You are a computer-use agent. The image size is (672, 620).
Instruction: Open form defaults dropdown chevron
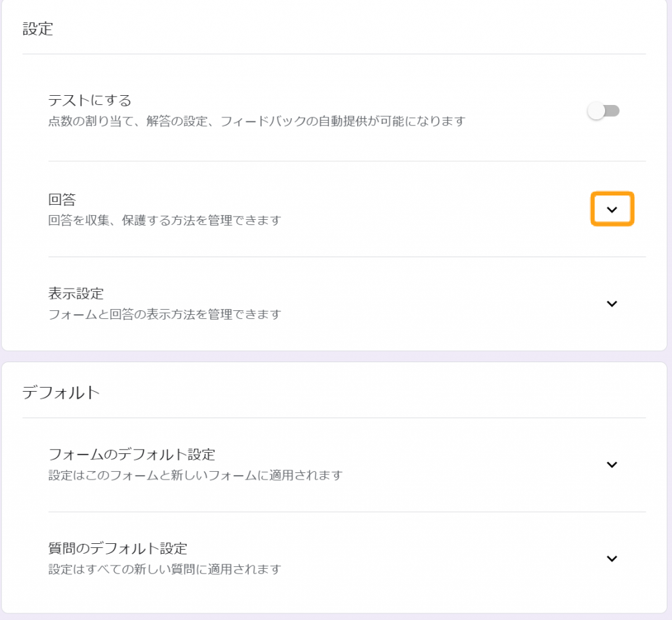612,465
